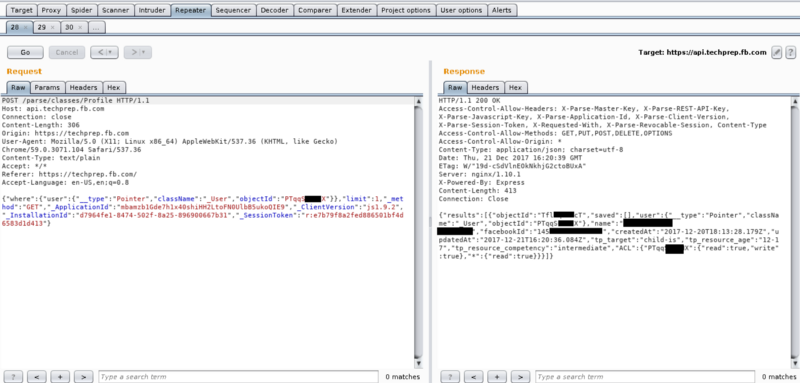
Task: Add a new Repeater tab via ellipsis tab
Action: (x=97, y=28)
